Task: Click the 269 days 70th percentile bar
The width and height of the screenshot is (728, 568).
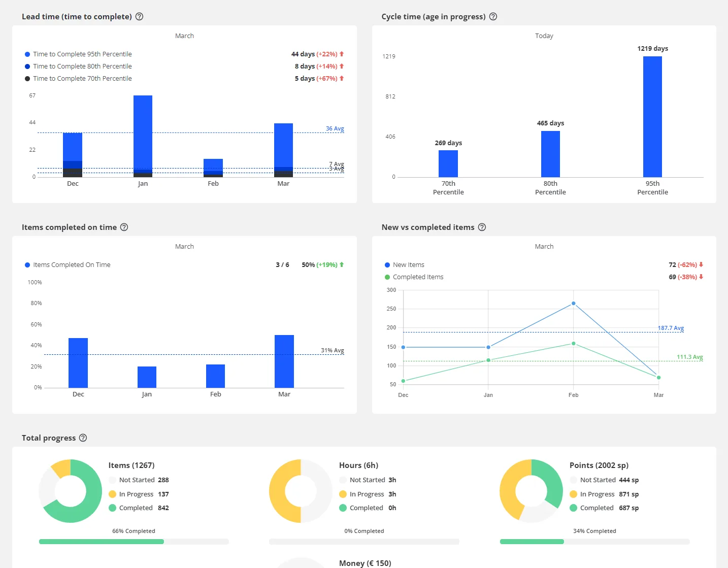Action: pos(448,163)
